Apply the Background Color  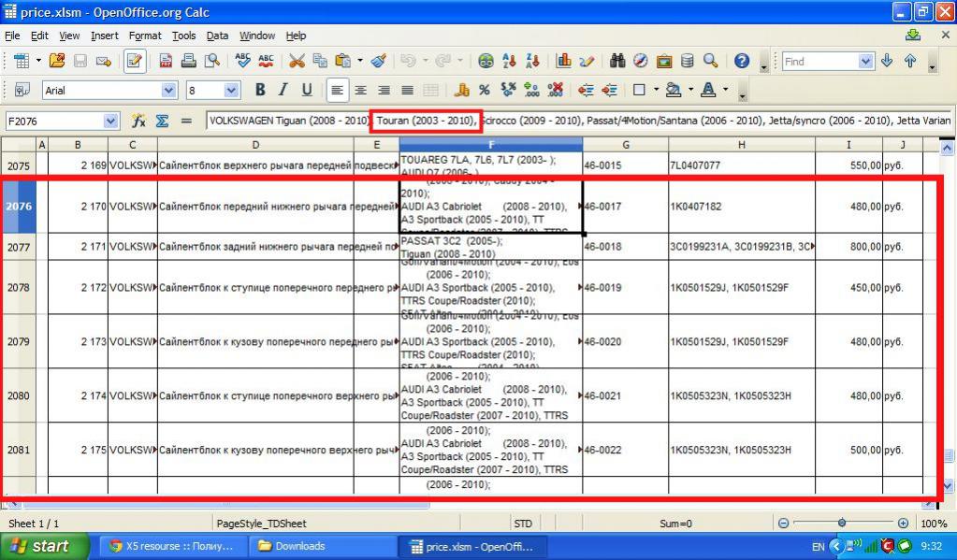[674, 91]
